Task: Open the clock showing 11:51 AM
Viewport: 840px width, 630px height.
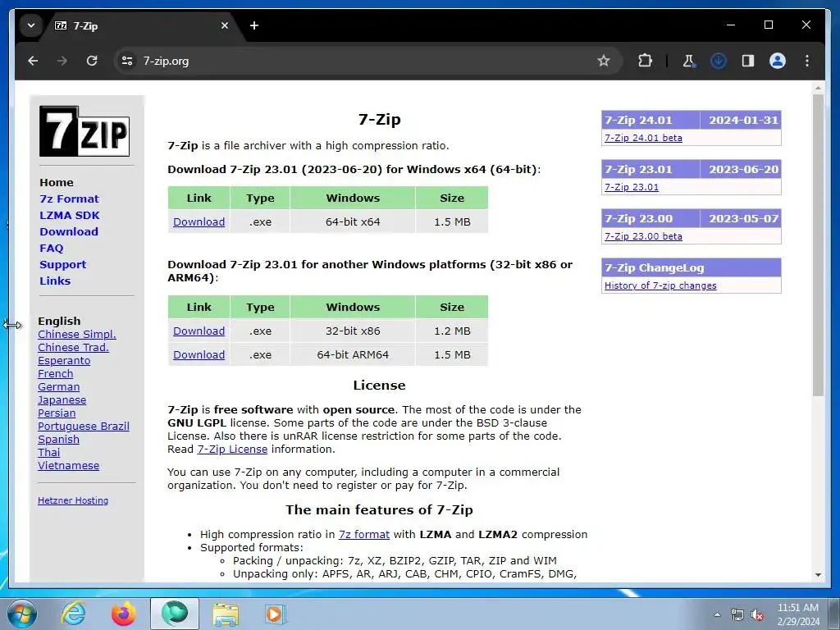Action: [798, 614]
